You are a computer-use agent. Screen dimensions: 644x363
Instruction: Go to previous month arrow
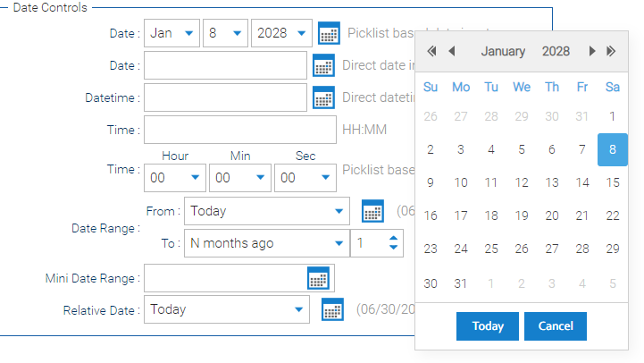(x=452, y=51)
